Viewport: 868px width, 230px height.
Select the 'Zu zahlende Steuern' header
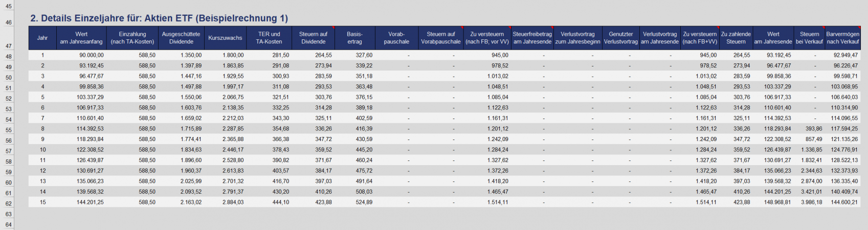click(736, 38)
